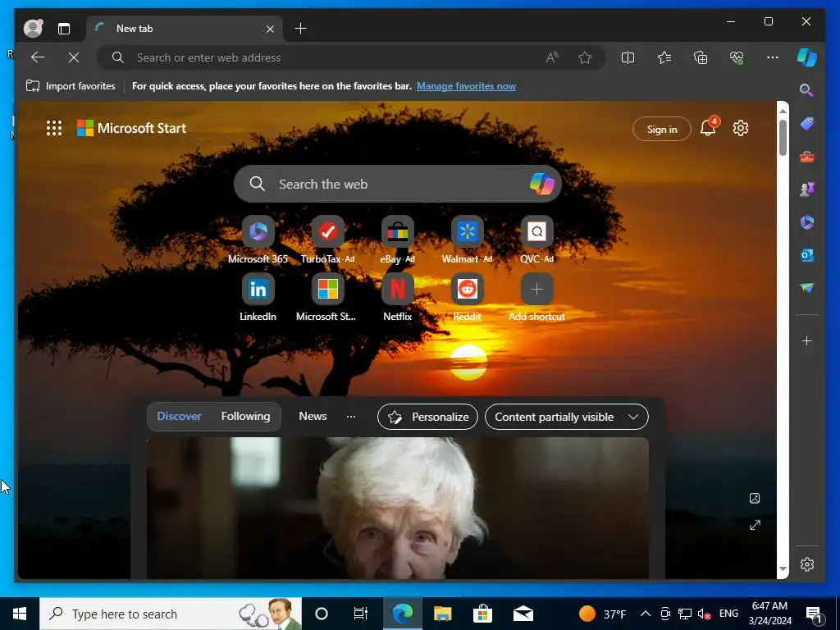Open the LinkedIn shortcut
This screenshot has width=840, height=630.
(x=258, y=298)
